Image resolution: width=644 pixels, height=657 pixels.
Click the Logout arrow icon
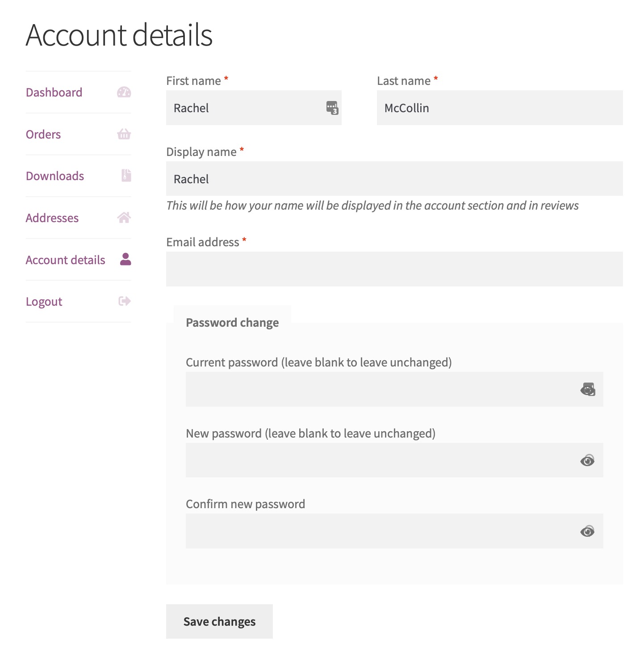125,301
